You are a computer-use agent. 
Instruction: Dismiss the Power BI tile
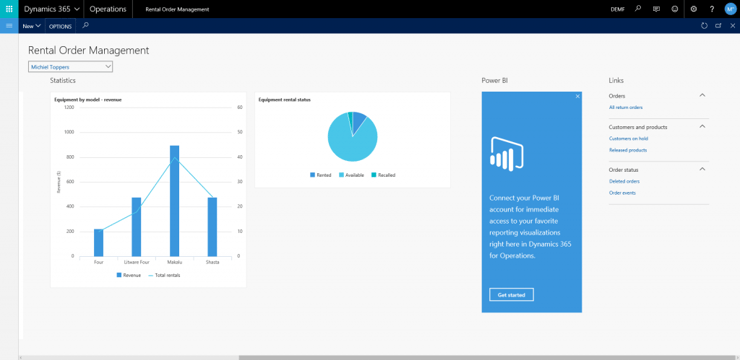578,96
